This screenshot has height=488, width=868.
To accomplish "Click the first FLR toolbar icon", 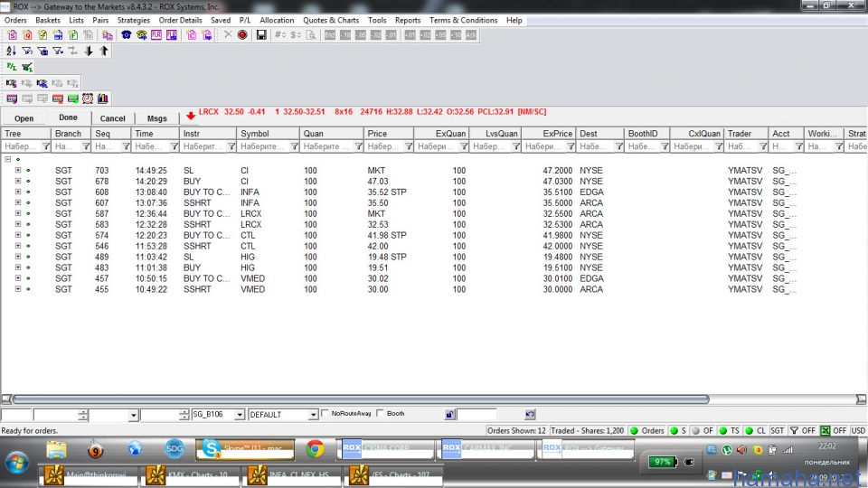I will pyautogui.click(x=156, y=35).
